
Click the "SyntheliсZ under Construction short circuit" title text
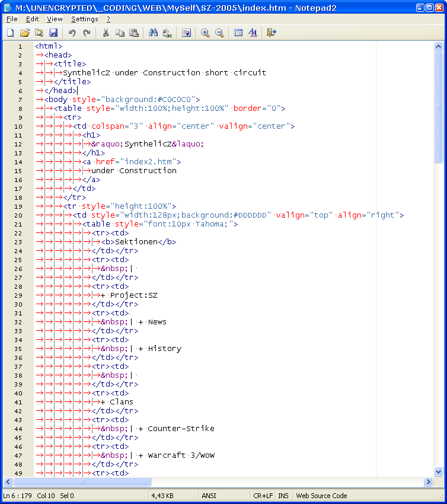pos(165,73)
